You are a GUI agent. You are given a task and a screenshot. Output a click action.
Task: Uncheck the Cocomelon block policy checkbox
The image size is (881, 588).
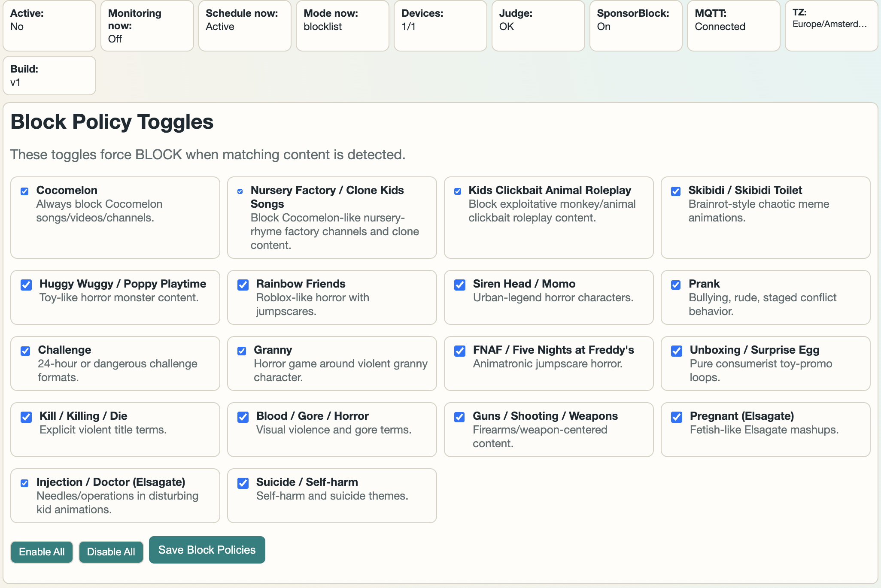(x=25, y=191)
